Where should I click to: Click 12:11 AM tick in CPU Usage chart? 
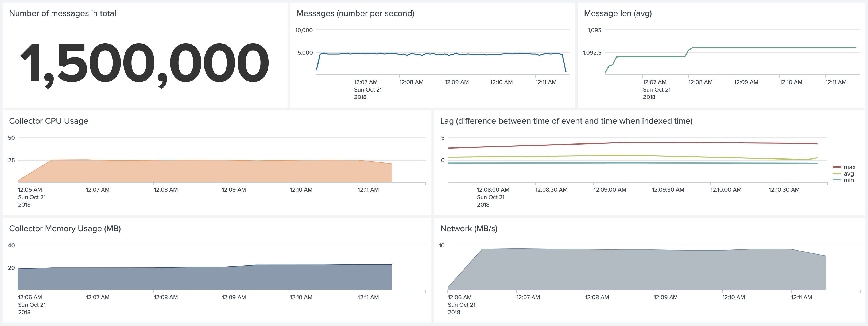368,190
